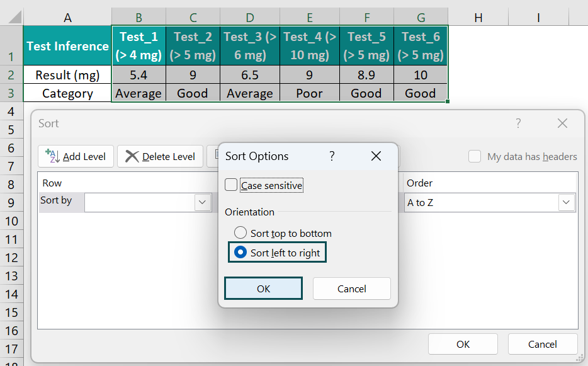Select column G header
588x366 pixels.
pos(421,17)
